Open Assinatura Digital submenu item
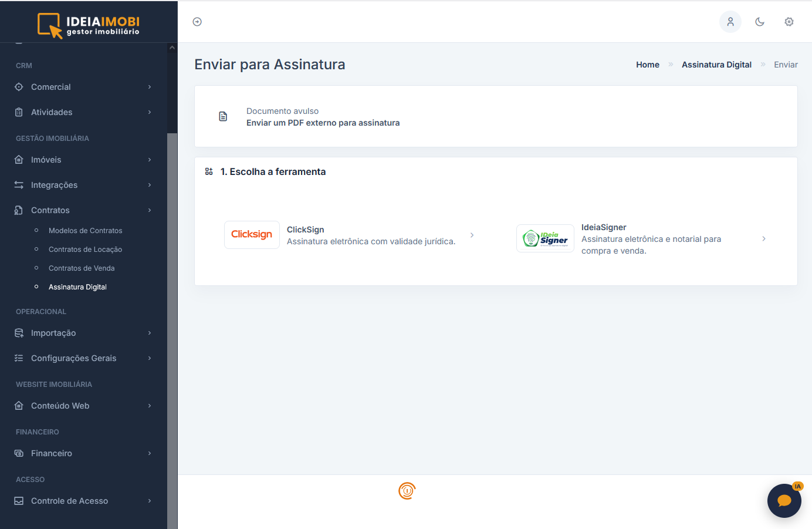 (x=77, y=287)
